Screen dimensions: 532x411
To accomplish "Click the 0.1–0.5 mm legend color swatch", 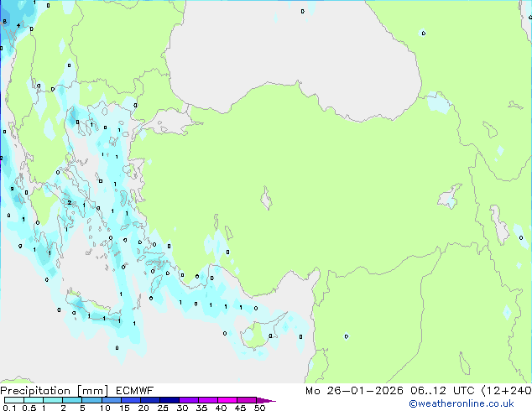I will click(14, 400).
